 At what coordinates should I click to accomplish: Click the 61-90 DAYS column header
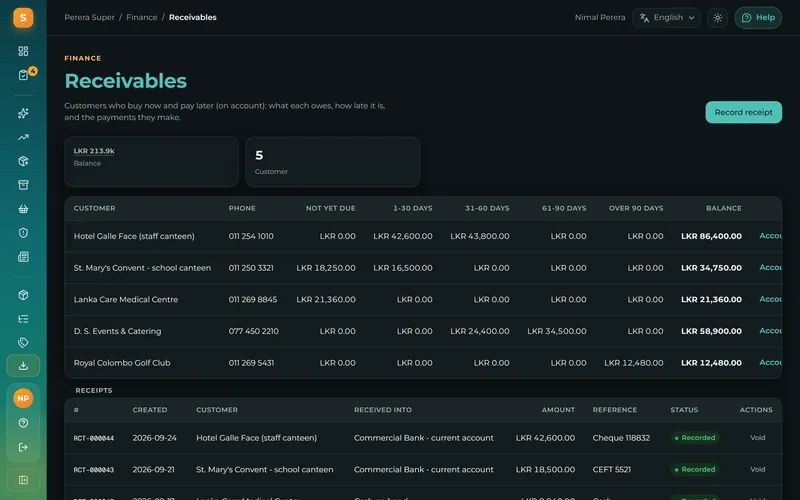pos(564,208)
